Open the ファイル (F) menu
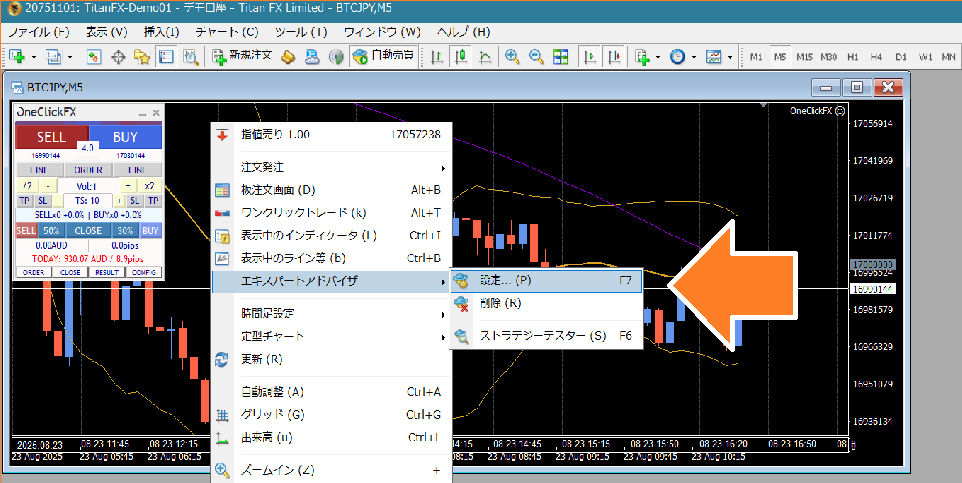The image size is (962, 483). click(x=39, y=32)
